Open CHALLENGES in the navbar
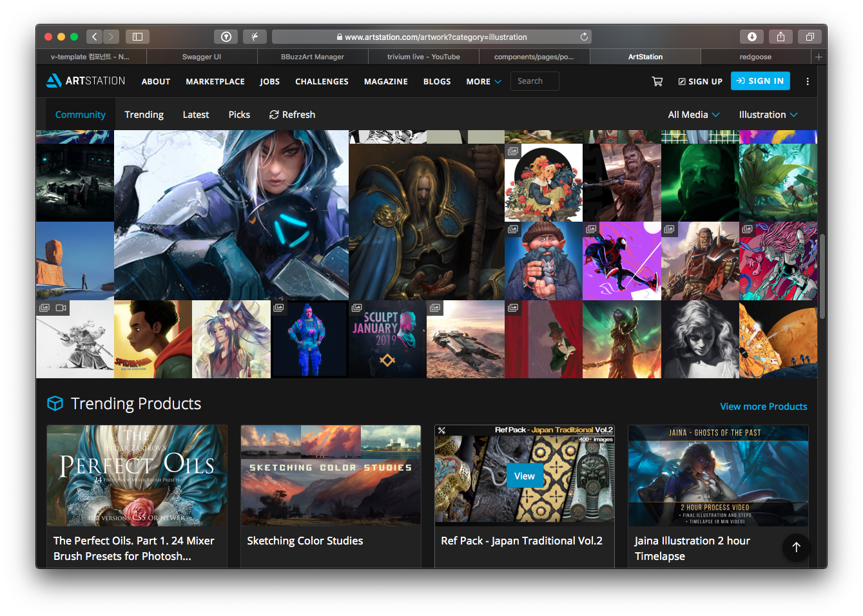 [322, 82]
